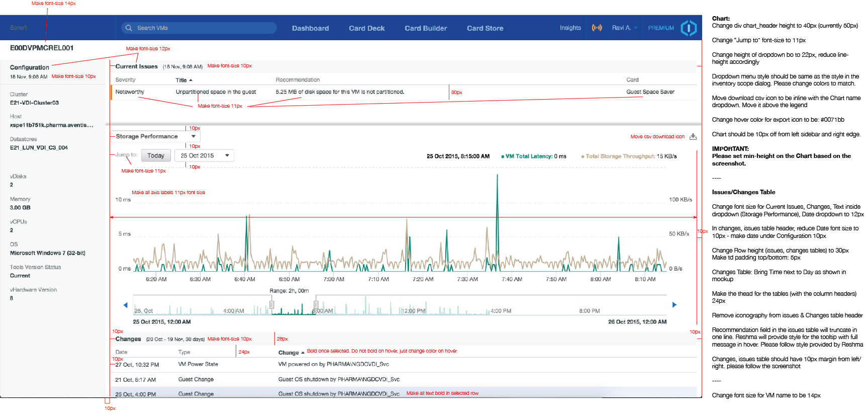The width and height of the screenshot is (868, 415).
Task: Click datastore E21_LUN_VDI_C3_004
Action: 39,147
